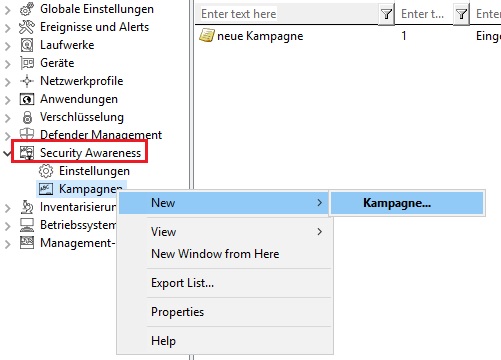501x360 pixels.
Task: Click the Inventarisierung microscope icon
Action: click(27, 207)
